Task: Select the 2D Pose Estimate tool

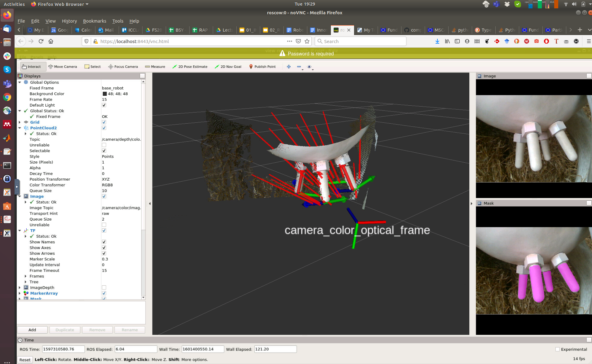Action: 190,67
